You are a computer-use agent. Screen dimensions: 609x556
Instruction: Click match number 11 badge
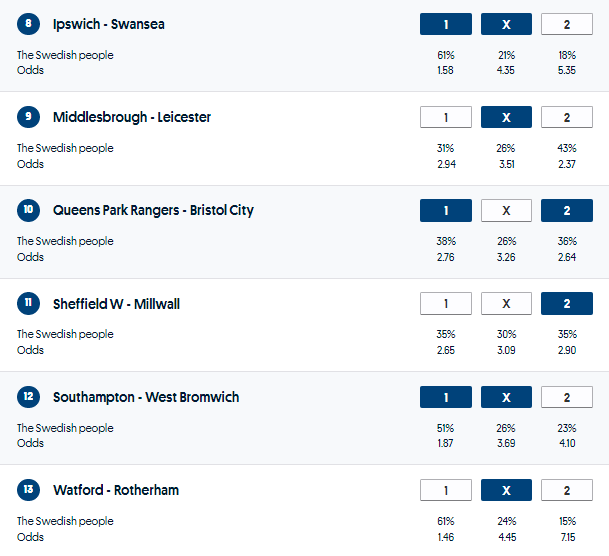pos(28,303)
